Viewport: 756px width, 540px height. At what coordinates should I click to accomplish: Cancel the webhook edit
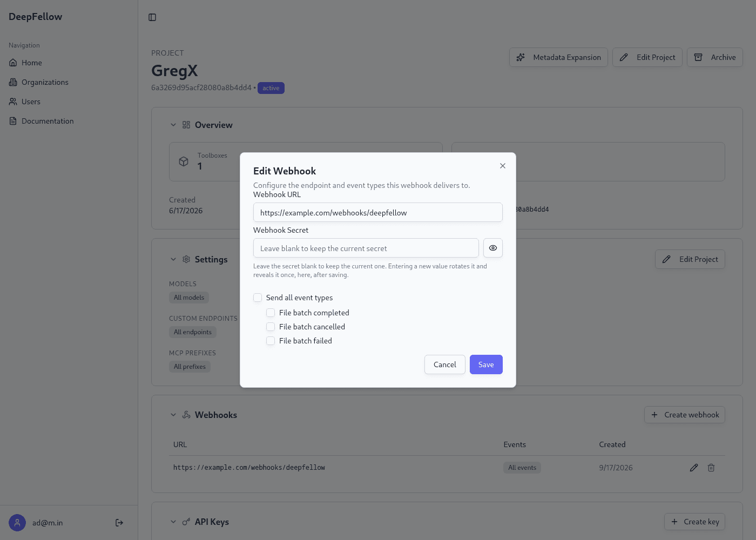click(445, 364)
